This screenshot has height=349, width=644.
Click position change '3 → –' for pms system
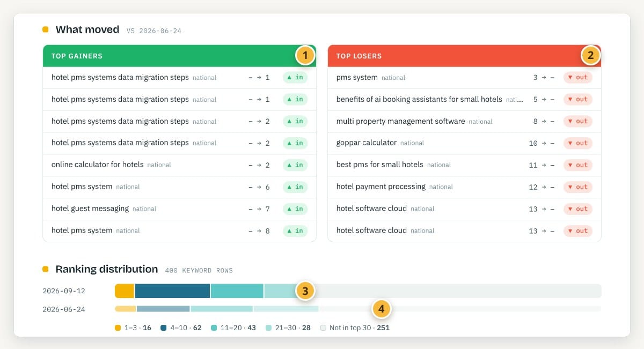point(544,78)
